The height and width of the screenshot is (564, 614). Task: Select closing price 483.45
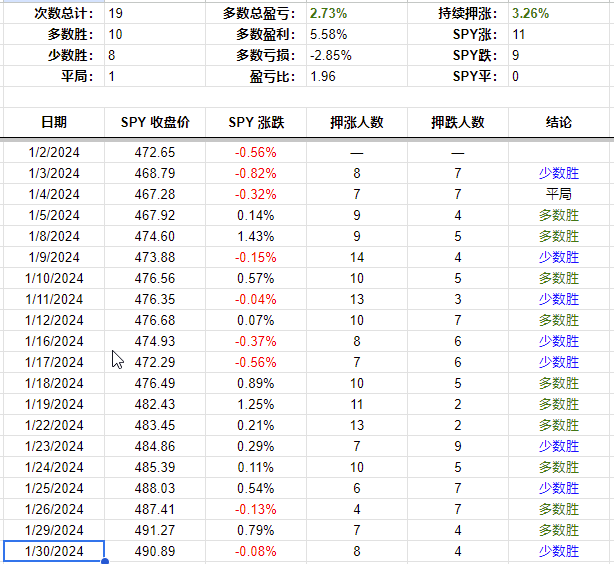tap(155, 425)
